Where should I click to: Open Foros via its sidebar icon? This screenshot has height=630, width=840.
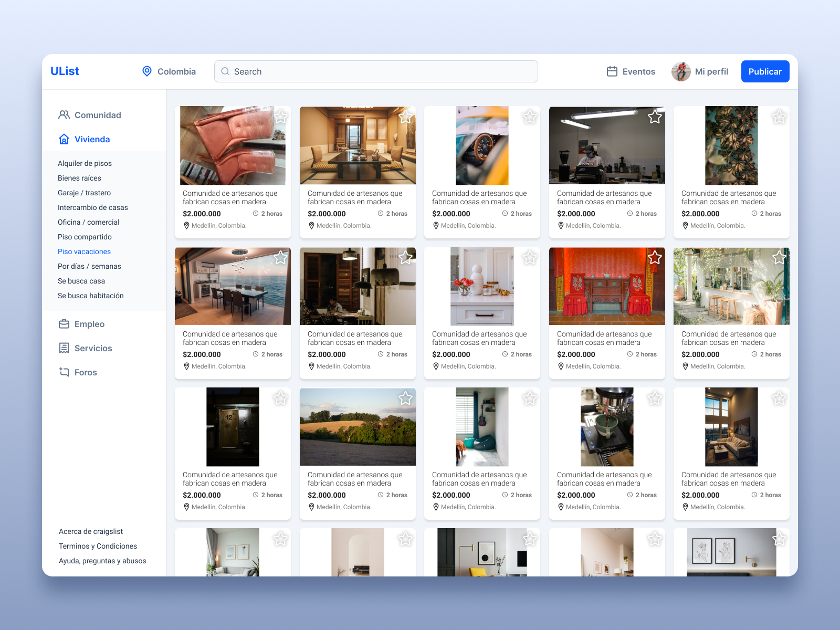coord(64,372)
